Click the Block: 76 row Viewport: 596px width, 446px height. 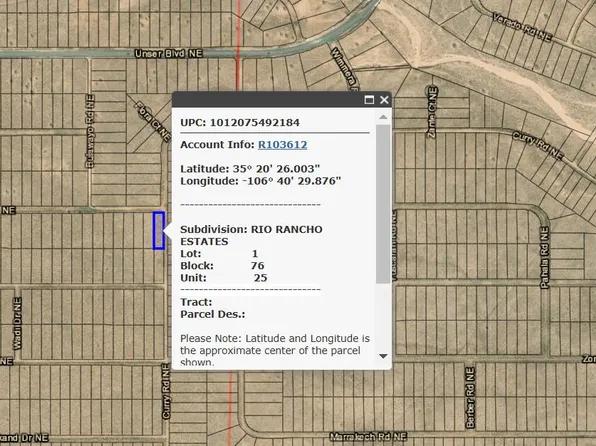click(222, 266)
